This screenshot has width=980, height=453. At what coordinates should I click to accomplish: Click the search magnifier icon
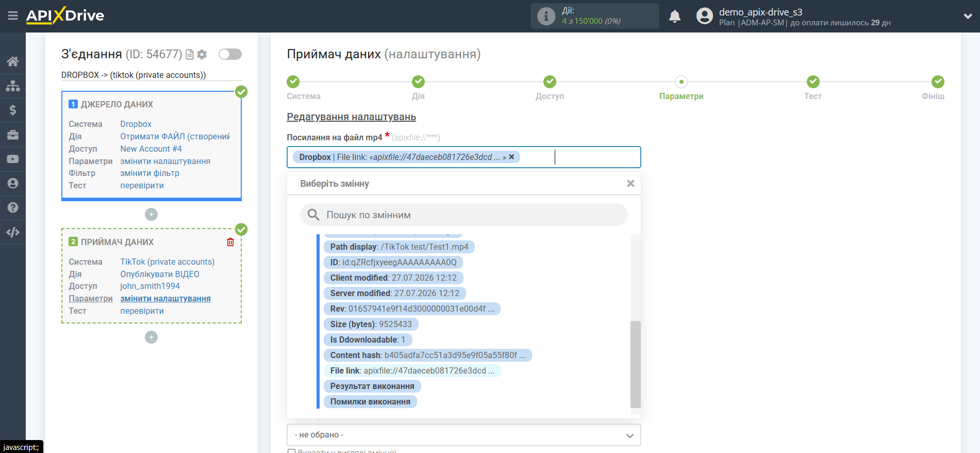313,215
